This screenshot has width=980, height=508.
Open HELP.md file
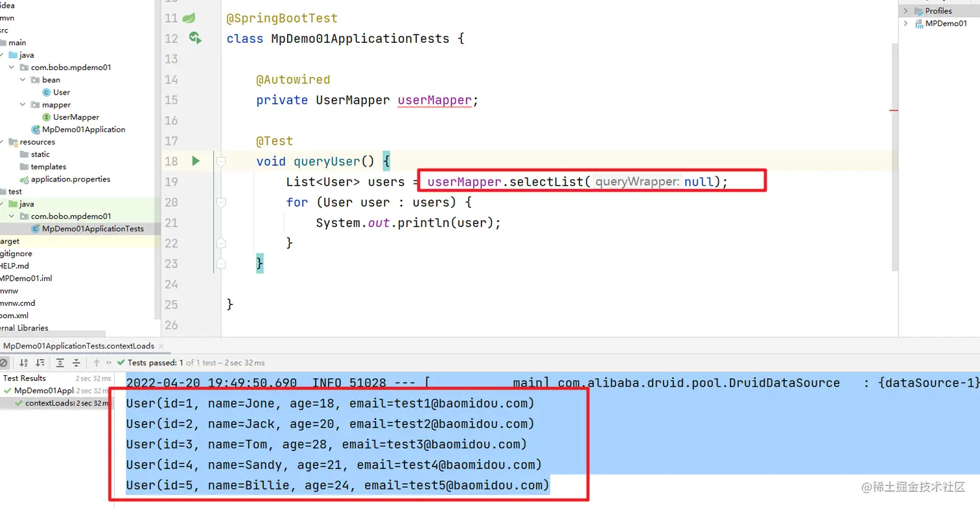pyautogui.click(x=14, y=266)
